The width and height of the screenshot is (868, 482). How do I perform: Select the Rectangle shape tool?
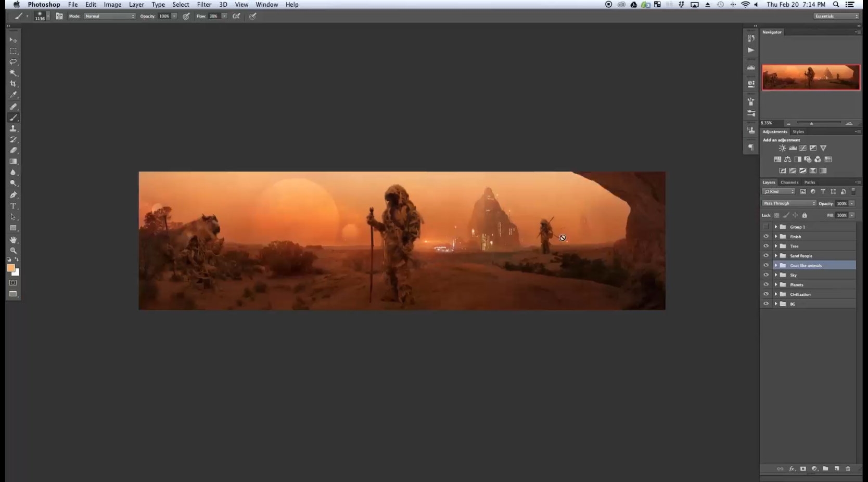point(13,228)
